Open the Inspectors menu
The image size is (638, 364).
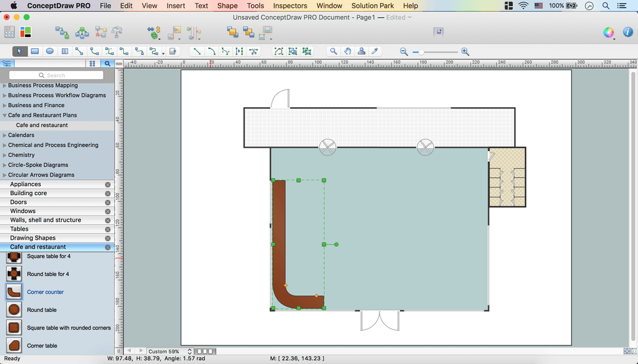(290, 6)
